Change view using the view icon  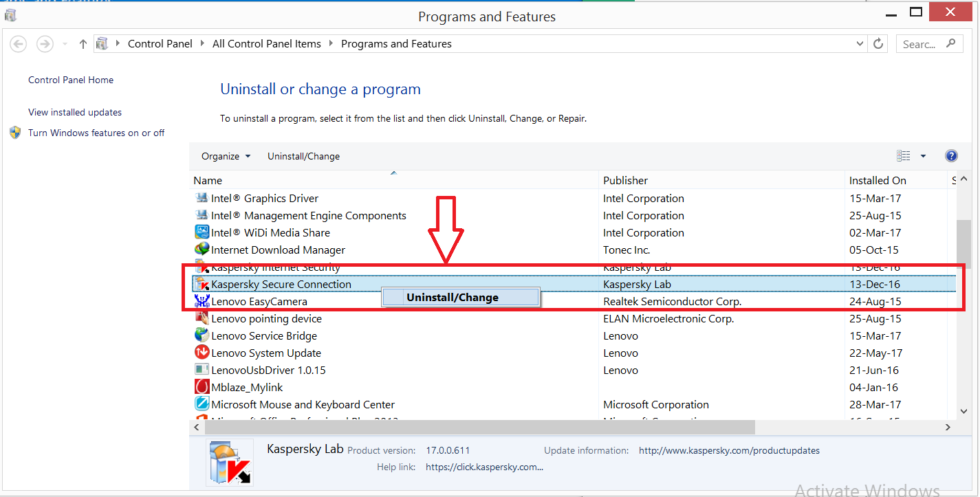tap(903, 156)
